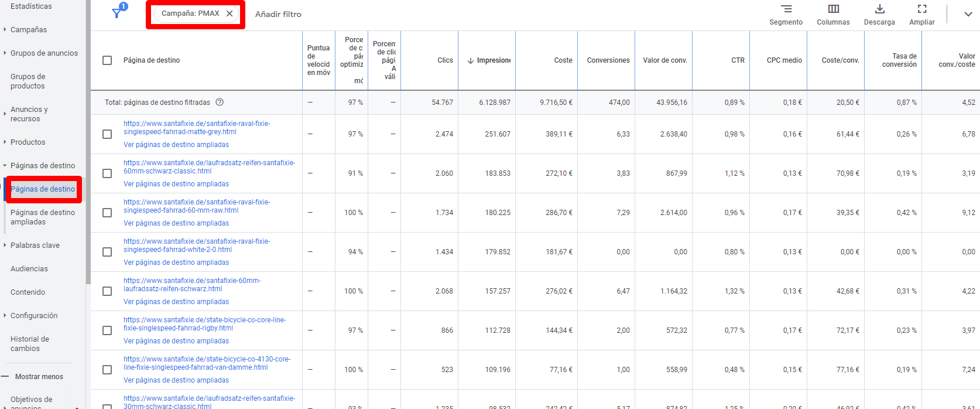Expand Campañas in the sidebar
Viewport: 980px width, 409px height.
tap(5, 29)
